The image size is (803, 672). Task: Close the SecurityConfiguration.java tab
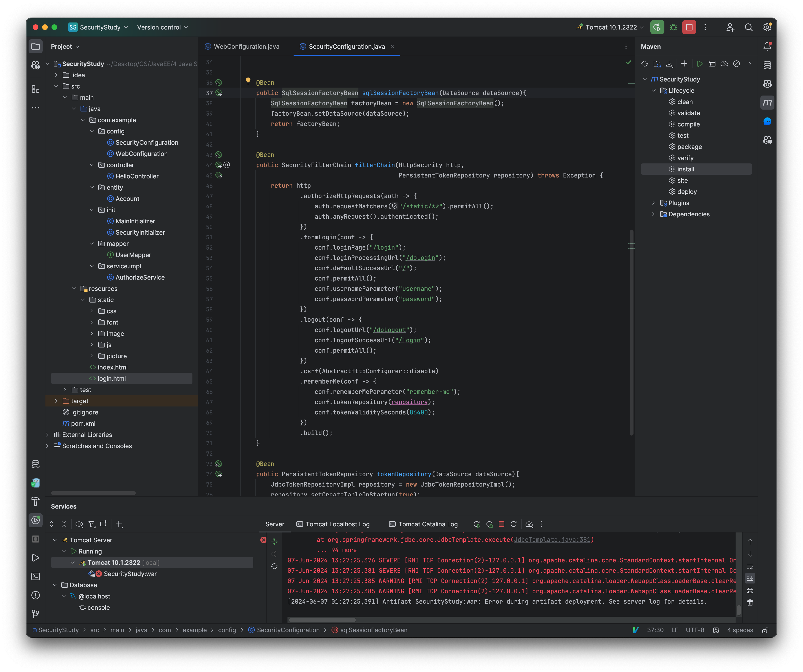[x=392, y=46]
